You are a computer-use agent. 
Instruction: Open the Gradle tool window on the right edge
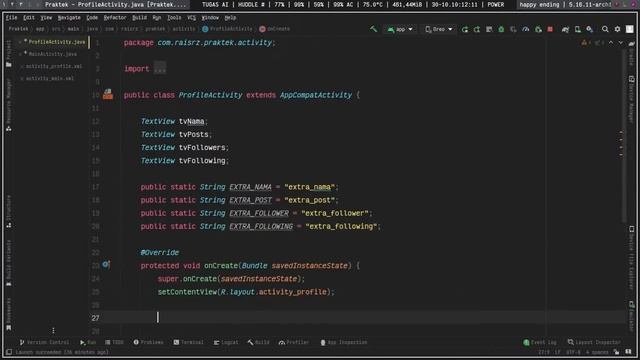[x=631, y=52]
